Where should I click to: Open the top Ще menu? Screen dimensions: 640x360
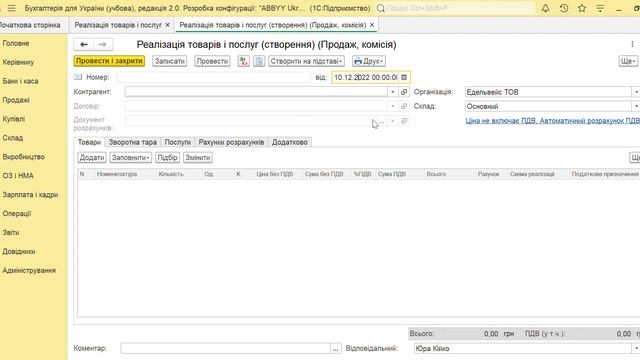point(628,61)
